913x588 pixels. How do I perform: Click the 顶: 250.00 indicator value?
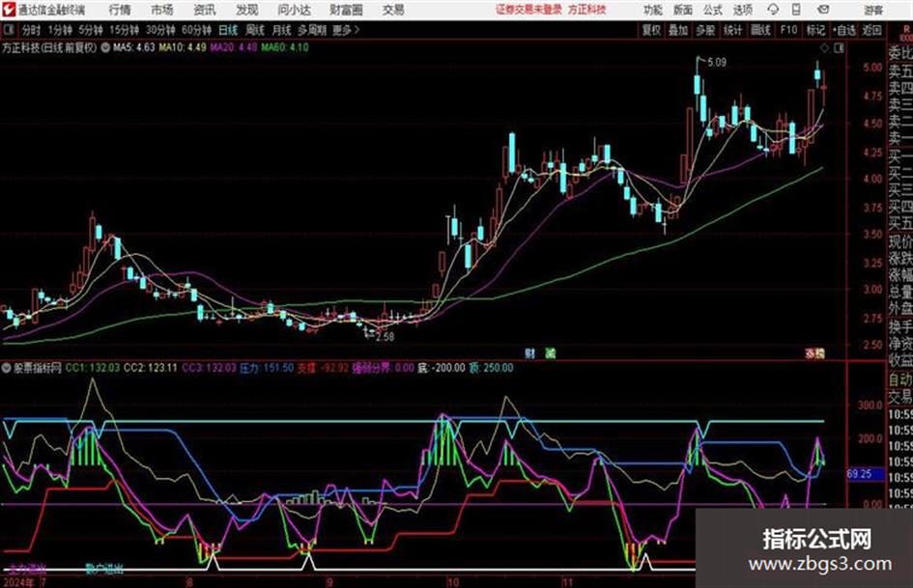[x=492, y=368]
